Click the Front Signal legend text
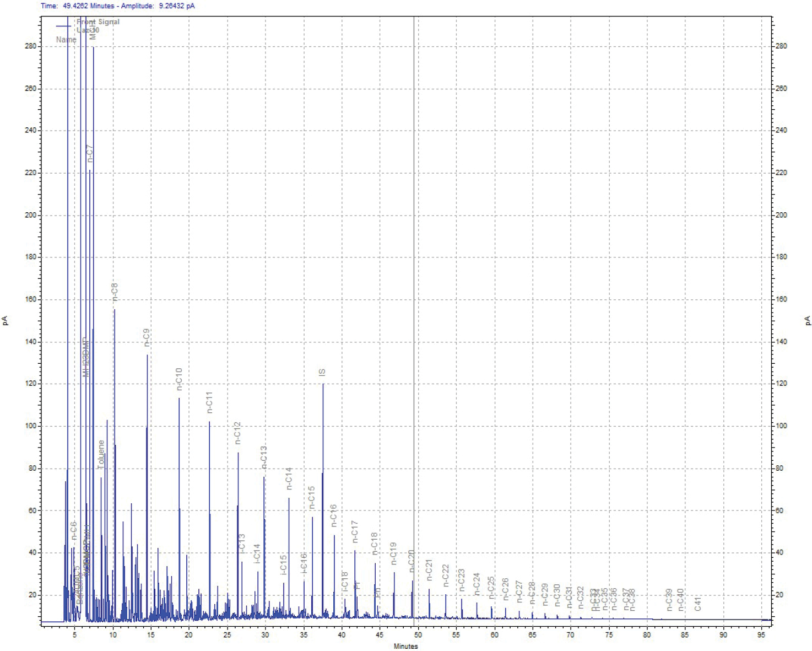The height and width of the screenshot is (651, 812). point(98,22)
